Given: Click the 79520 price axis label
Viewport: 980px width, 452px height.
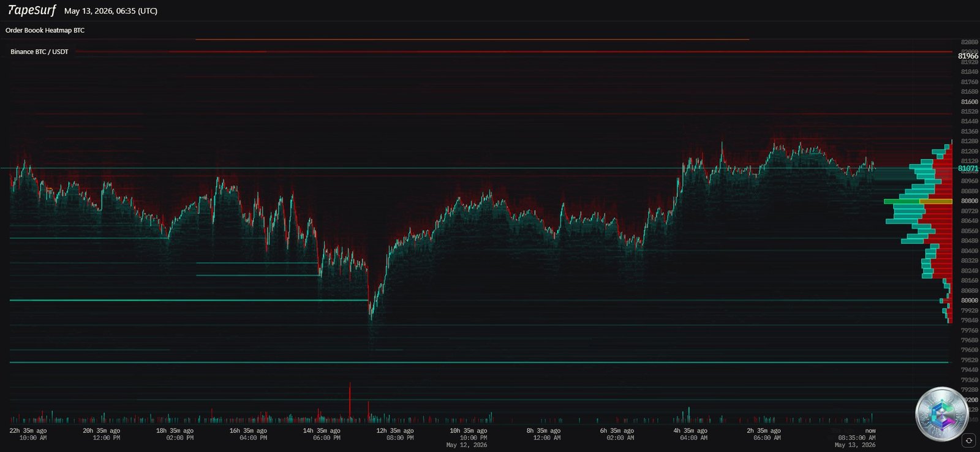Looking at the screenshot, I should [970, 360].
